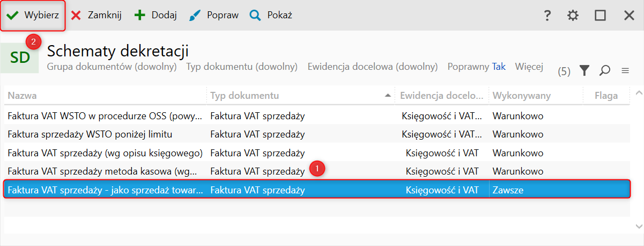Click the Zamknij toolbar button

click(97, 16)
